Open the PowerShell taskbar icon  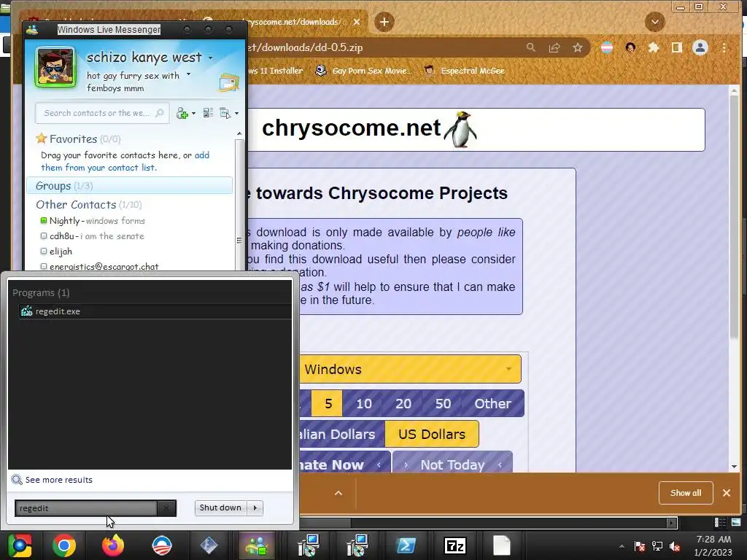coord(406,545)
